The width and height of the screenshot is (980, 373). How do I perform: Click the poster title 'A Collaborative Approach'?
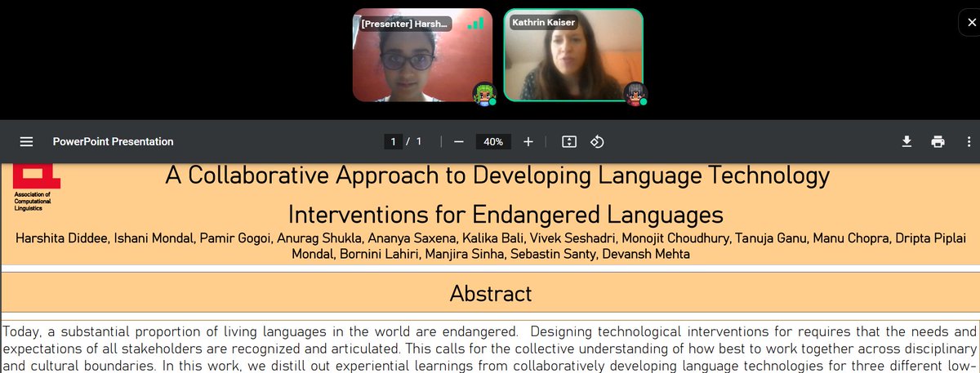click(x=497, y=175)
